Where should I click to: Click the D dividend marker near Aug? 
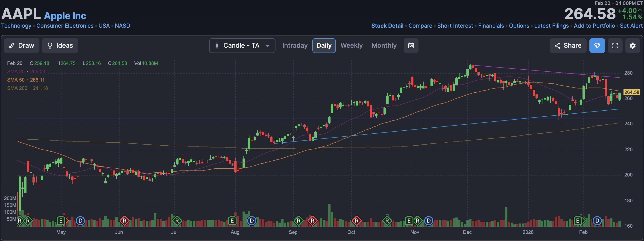point(252,221)
